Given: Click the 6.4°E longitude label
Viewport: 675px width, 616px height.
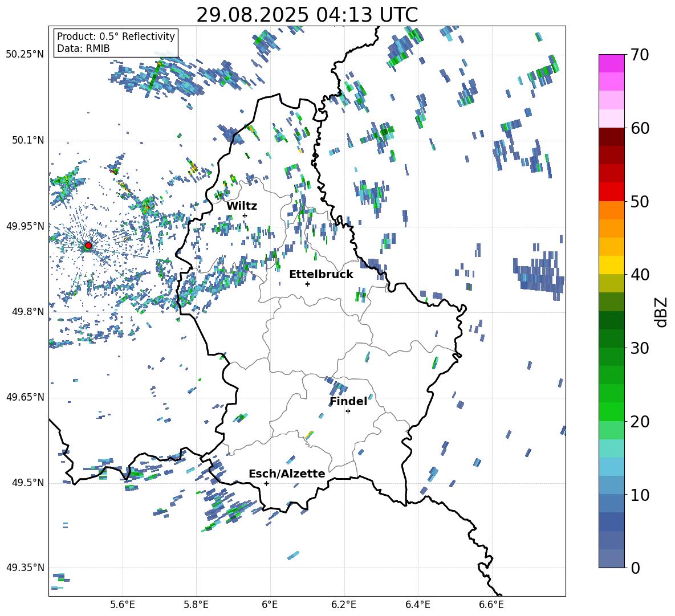Looking at the screenshot, I should [x=417, y=605].
